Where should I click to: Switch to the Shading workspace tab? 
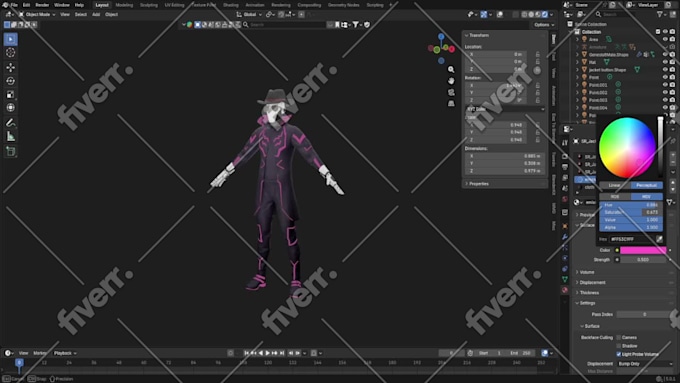click(x=231, y=5)
